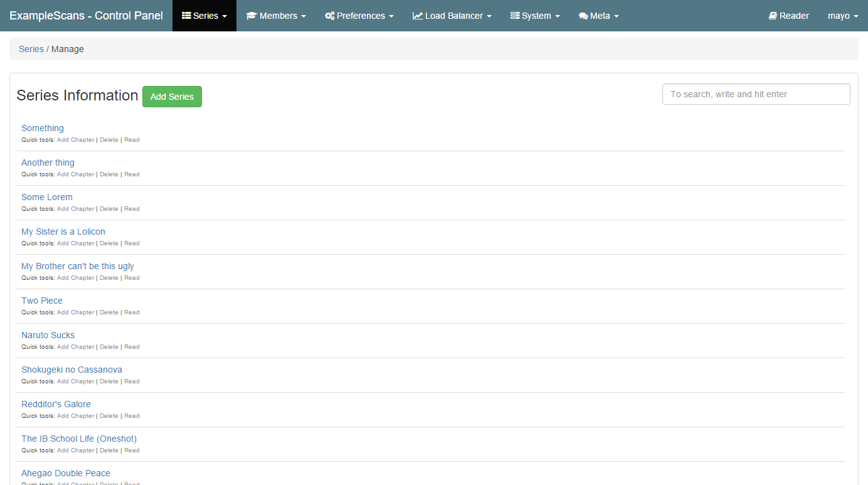Delete the Redditor's Galore series
This screenshot has width=868, height=485.
pos(109,416)
